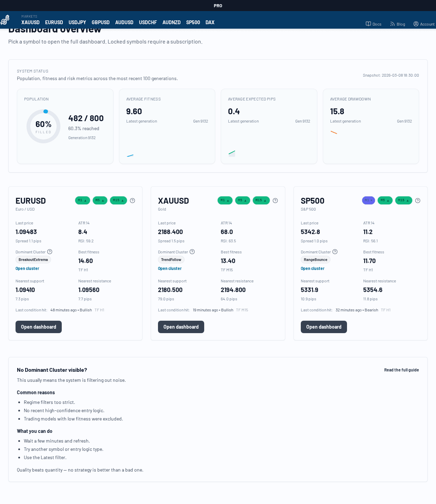The height and width of the screenshot is (504, 436).
Task: Open the help tooltip on EURUSD timeframes
Action: [x=132, y=200]
